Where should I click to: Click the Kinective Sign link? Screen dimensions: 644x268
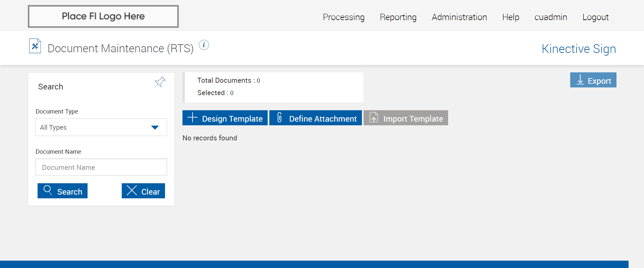(579, 49)
